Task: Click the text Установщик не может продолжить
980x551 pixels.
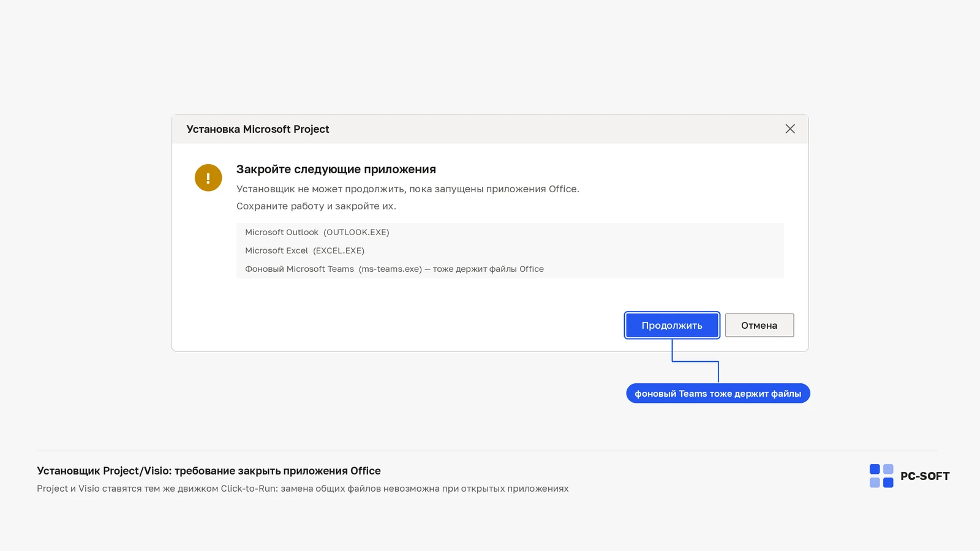Action: click(x=320, y=189)
